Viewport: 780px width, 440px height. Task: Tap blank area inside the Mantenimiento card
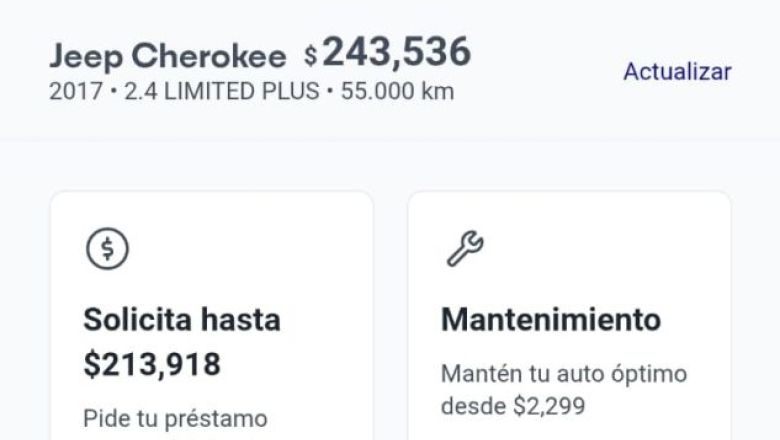pyautogui.click(x=622, y=249)
